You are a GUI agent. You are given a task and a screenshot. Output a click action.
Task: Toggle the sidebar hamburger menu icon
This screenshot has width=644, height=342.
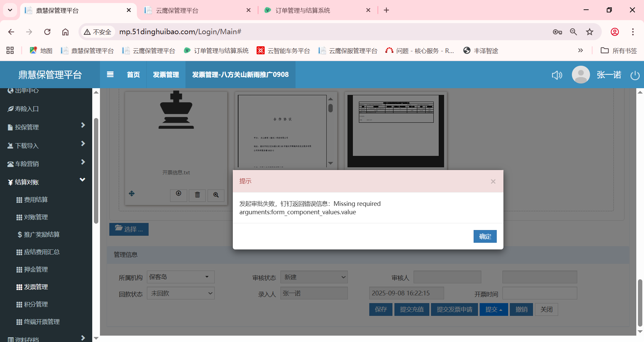pyautogui.click(x=110, y=74)
